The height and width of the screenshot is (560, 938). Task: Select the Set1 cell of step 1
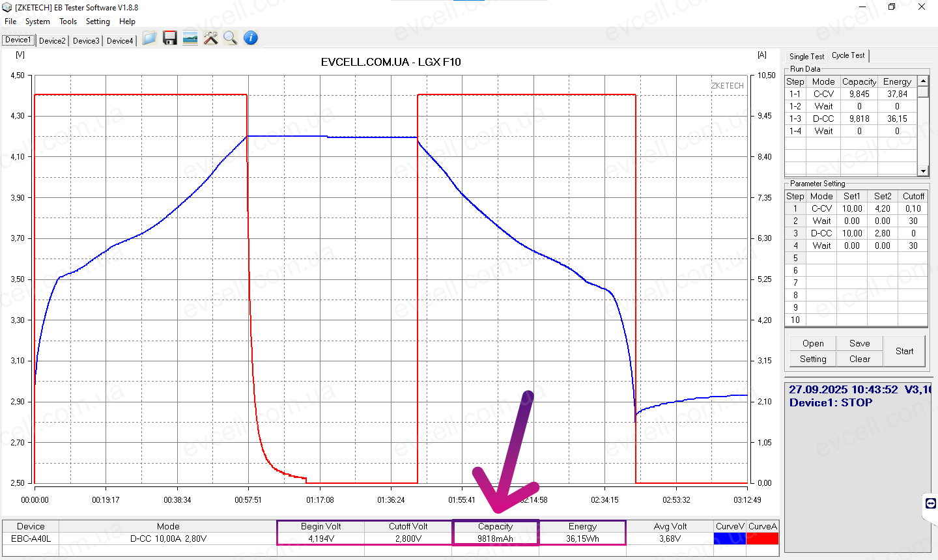click(x=852, y=208)
